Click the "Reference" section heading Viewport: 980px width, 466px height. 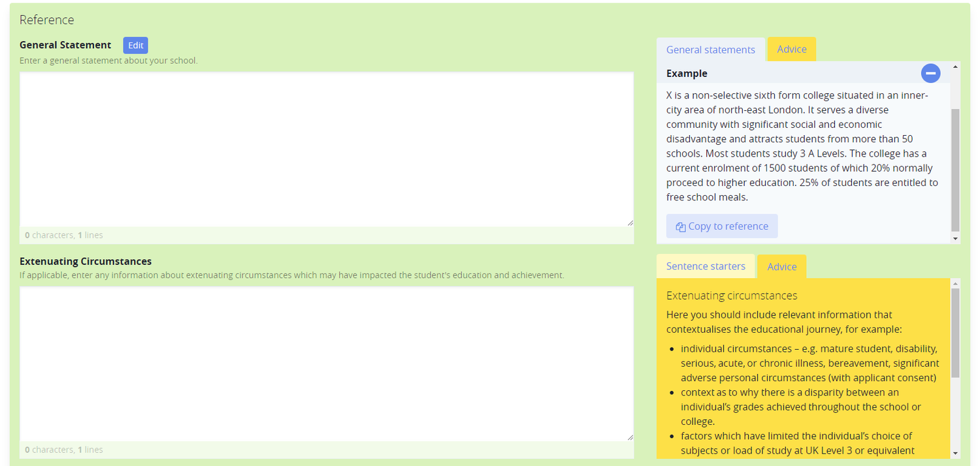(47, 20)
